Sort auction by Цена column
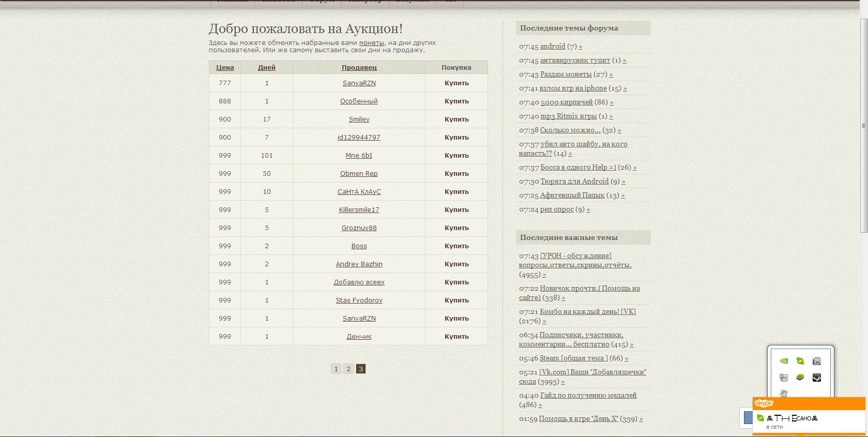This screenshot has height=437, width=868. [x=225, y=67]
